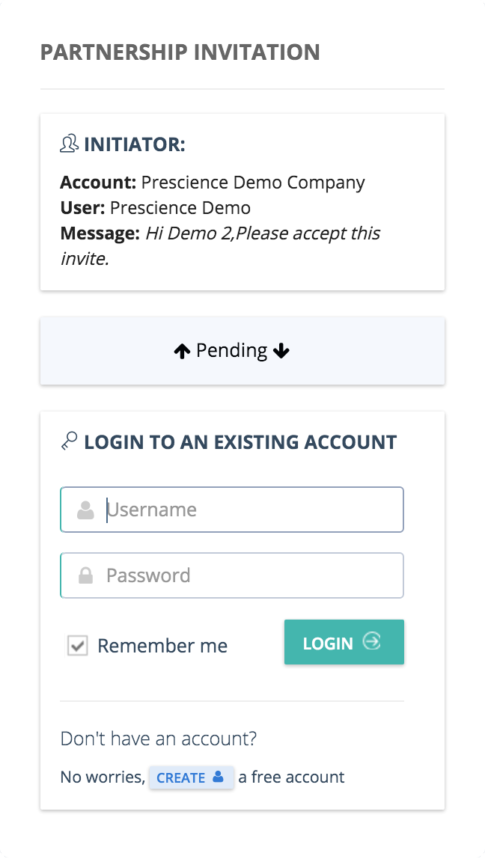485x868 pixels.
Task: Click the circled arrow icon on Login button
Action: pos(371,641)
